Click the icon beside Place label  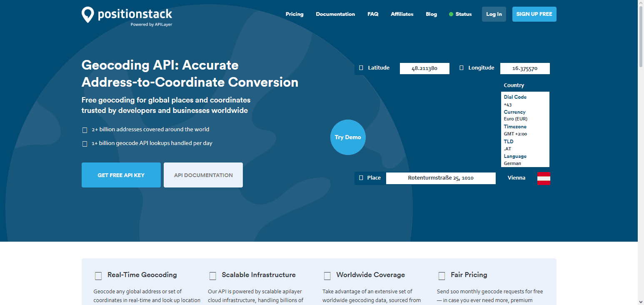tap(361, 178)
